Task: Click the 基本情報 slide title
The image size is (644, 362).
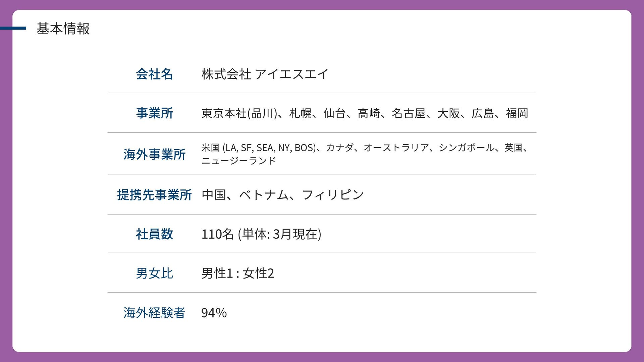Action: (x=63, y=29)
